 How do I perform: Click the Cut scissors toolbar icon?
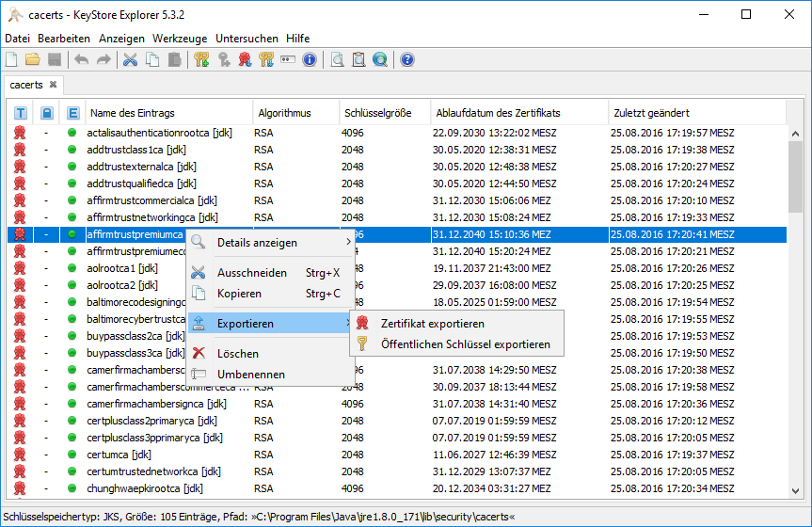pyautogui.click(x=131, y=59)
